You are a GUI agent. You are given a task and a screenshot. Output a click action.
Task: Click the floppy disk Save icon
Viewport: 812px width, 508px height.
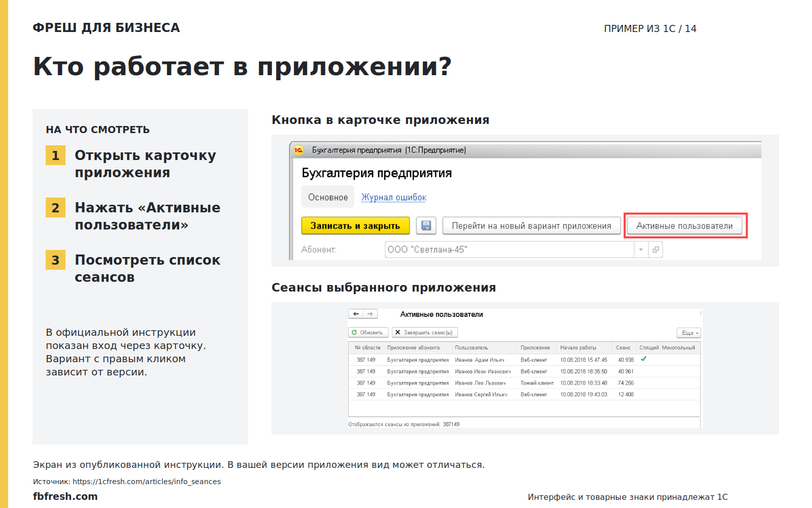pos(426,226)
